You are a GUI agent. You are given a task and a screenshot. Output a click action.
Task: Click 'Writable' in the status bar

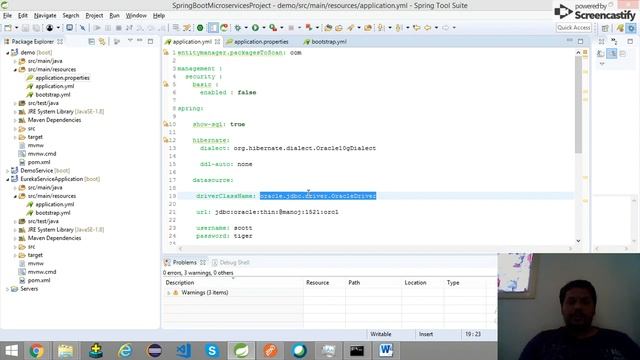[381, 334]
